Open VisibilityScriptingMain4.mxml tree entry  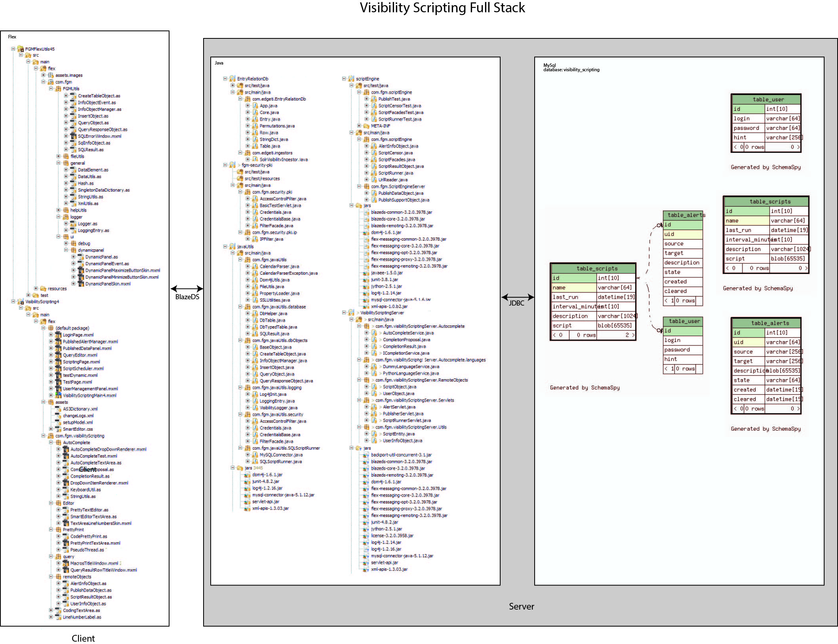[90, 395]
